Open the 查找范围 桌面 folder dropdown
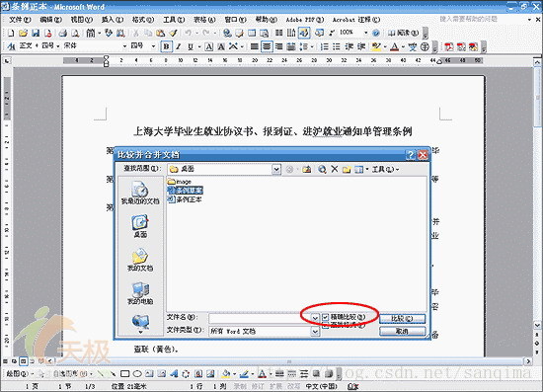This screenshot has width=543, height=392. 276,169
